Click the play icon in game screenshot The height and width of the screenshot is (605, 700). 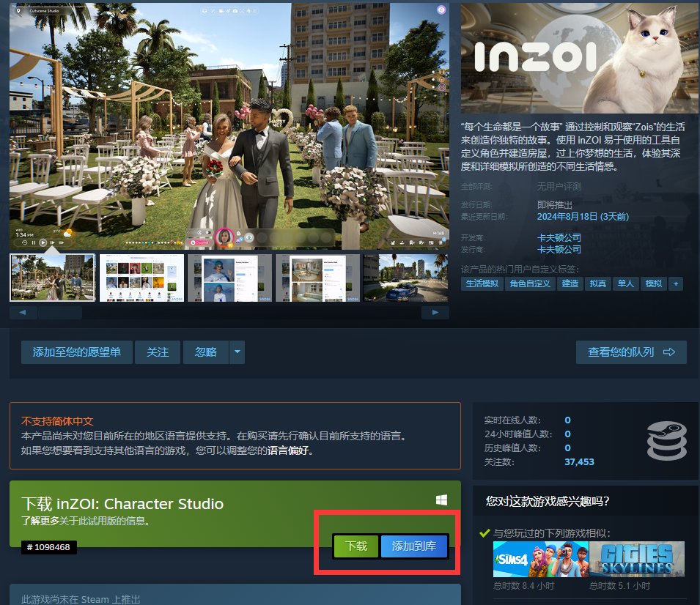click(43, 242)
